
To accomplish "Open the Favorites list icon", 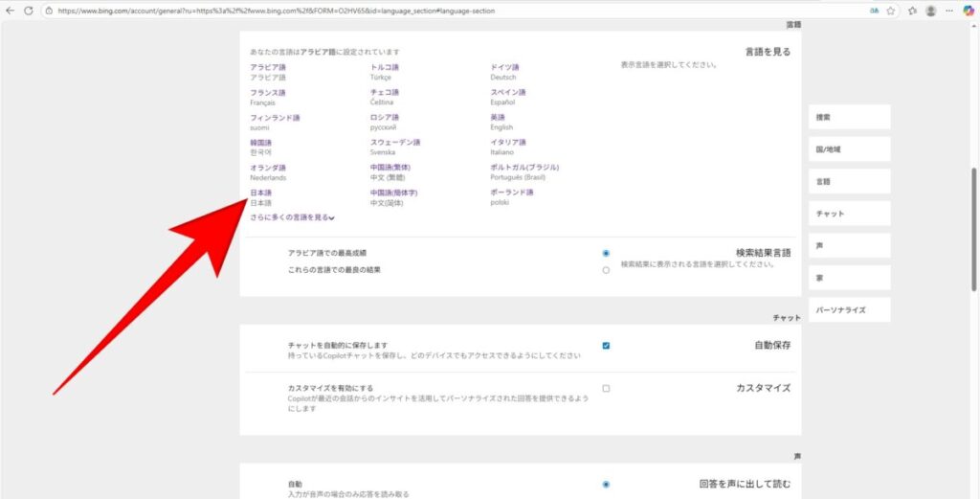I will [912, 11].
